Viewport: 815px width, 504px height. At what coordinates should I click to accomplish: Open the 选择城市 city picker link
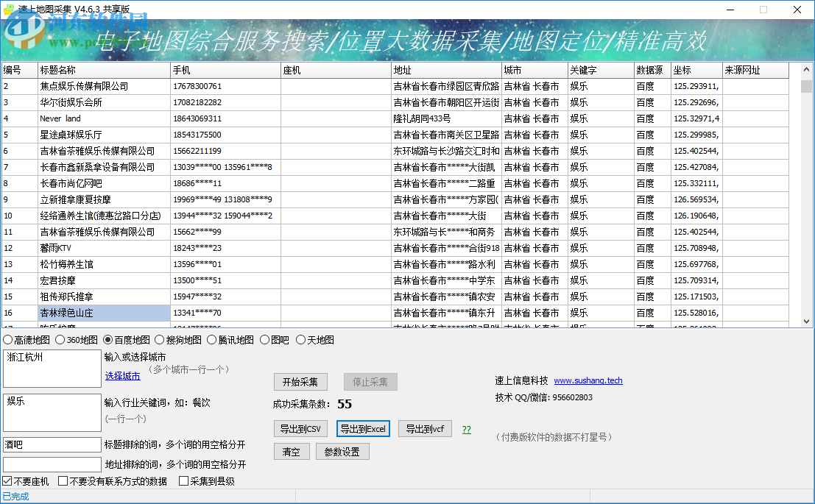pyautogui.click(x=122, y=375)
